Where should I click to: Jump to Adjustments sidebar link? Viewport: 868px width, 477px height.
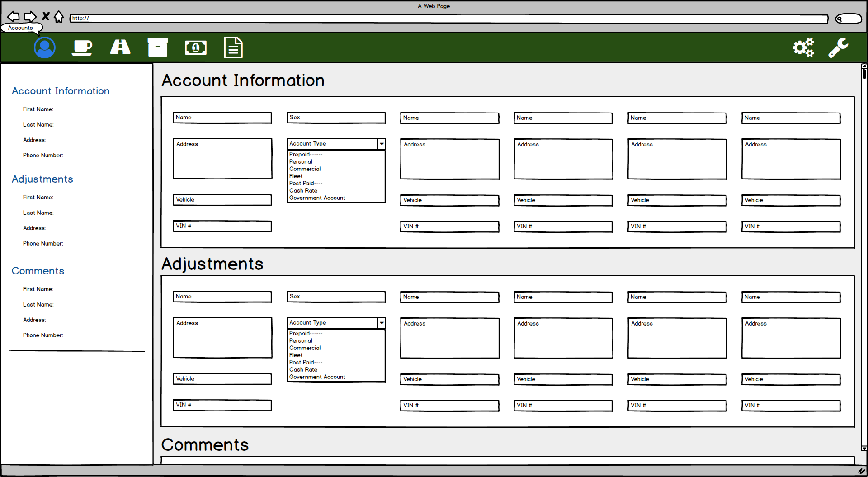[x=42, y=179]
